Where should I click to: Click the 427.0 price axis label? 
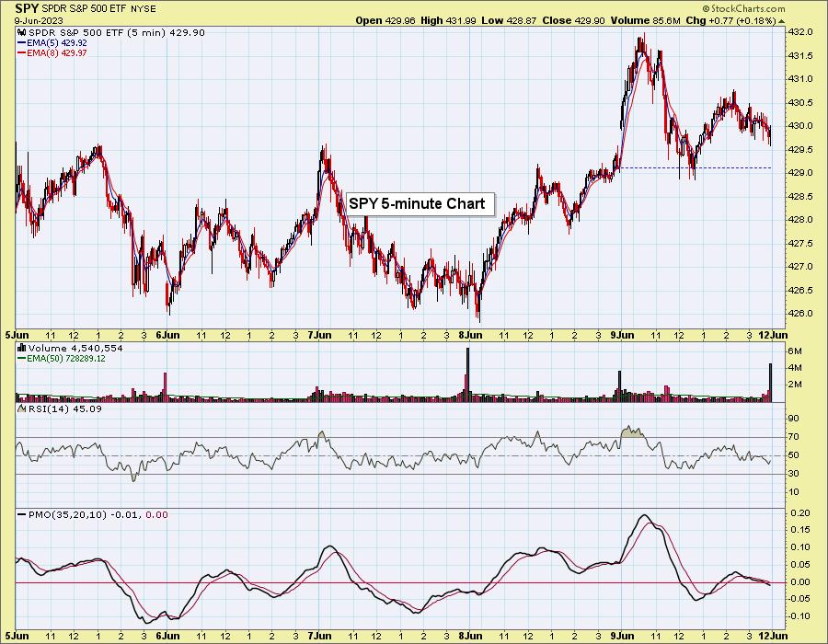click(800, 267)
